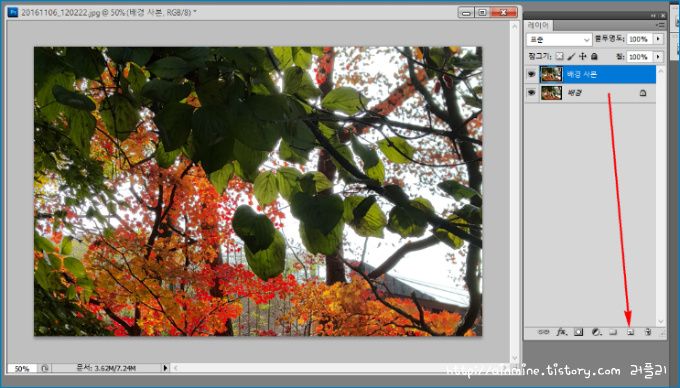The image size is (680, 388).
Task: Close the Layers panel with X
Action: pos(662,16)
